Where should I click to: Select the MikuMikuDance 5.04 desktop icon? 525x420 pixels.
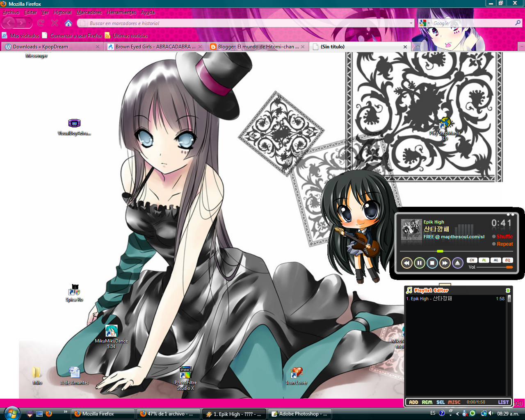111,337
